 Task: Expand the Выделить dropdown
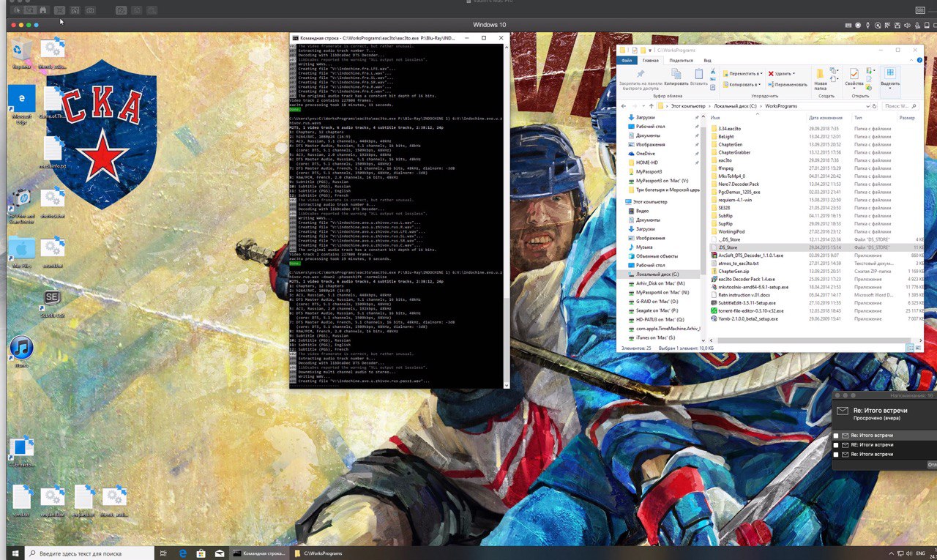tap(890, 78)
